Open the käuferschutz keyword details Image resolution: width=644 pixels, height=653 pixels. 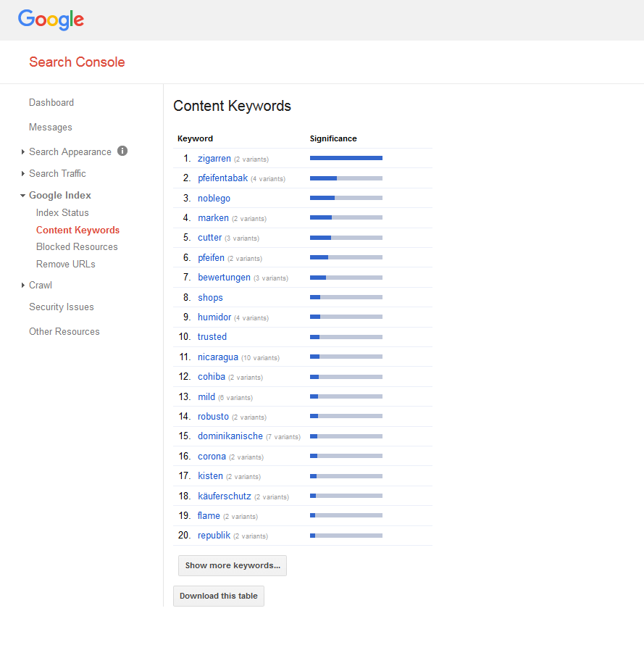224,496
